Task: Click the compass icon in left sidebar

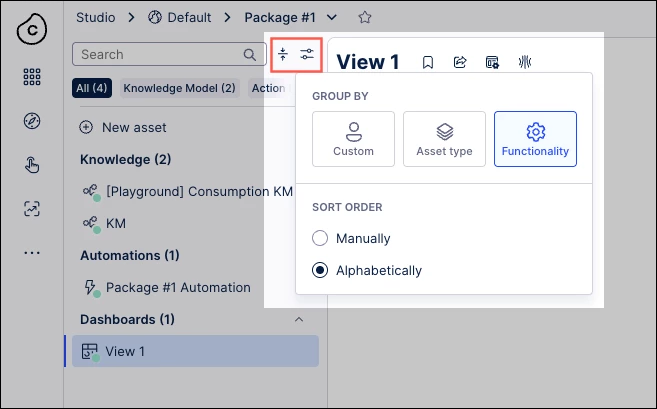Action: point(32,121)
